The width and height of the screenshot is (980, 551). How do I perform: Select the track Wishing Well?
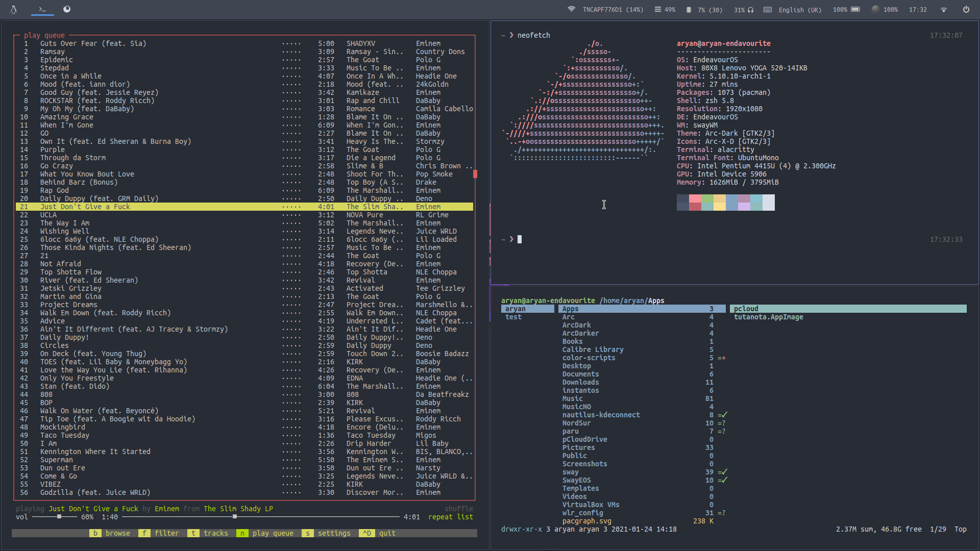[x=244, y=231]
